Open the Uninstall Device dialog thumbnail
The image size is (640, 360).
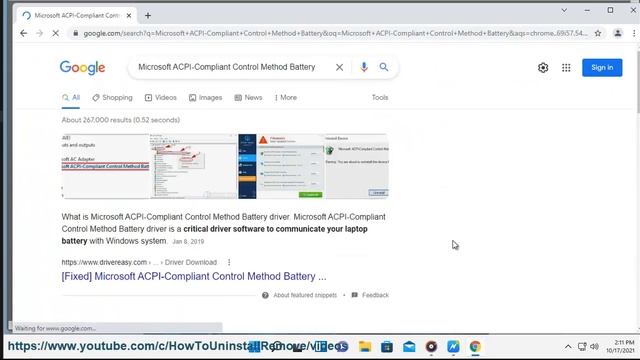(357, 166)
